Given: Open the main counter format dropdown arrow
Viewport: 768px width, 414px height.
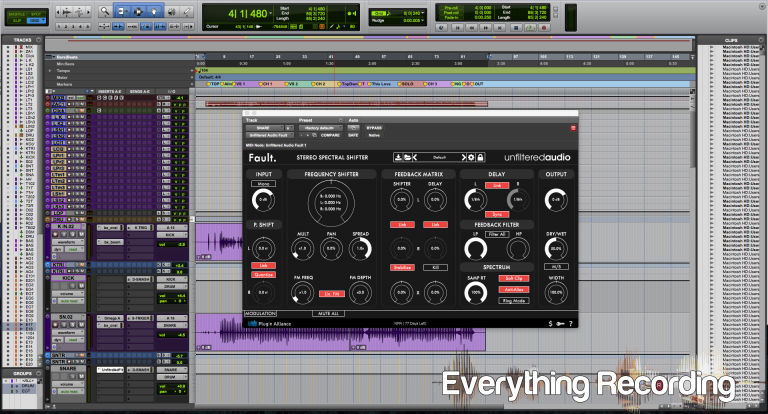Looking at the screenshot, I should (270, 13).
